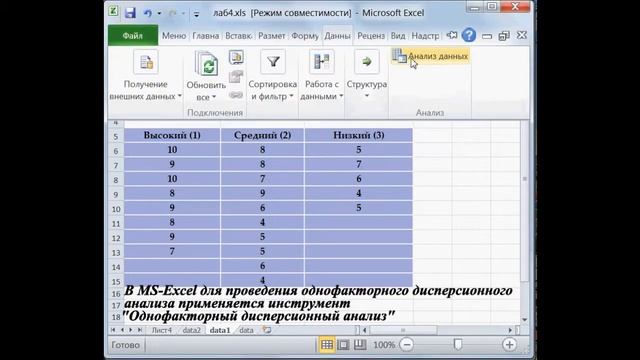Open Сортировка и фильтр funnel dropdown
The image size is (640, 360).
tap(273, 76)
